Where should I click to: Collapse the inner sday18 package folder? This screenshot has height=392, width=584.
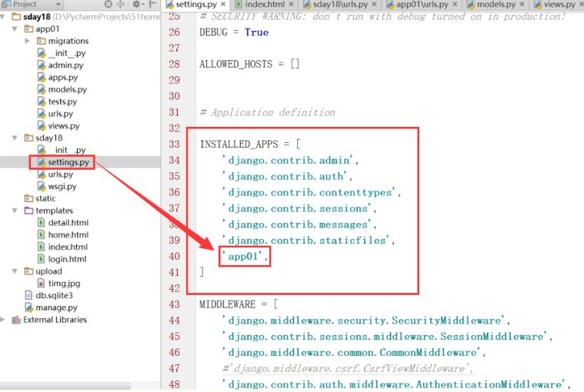click(15, 138)
